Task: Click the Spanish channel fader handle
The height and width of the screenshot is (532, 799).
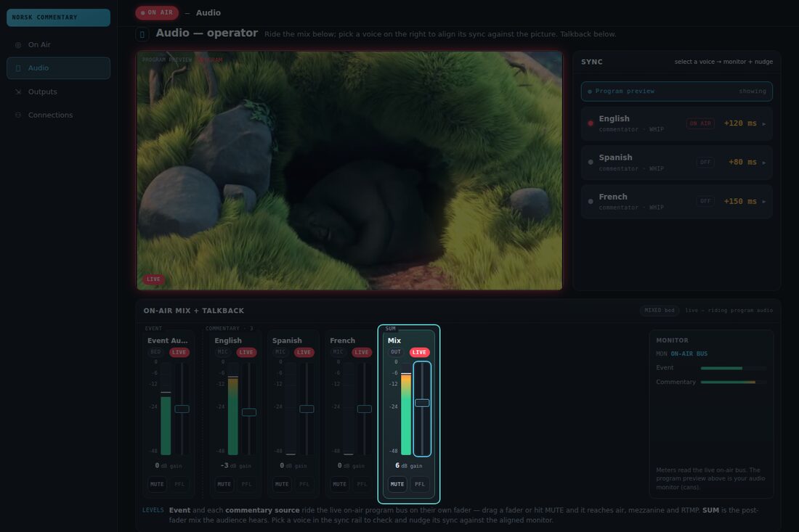Action: (x=307, y=409)
